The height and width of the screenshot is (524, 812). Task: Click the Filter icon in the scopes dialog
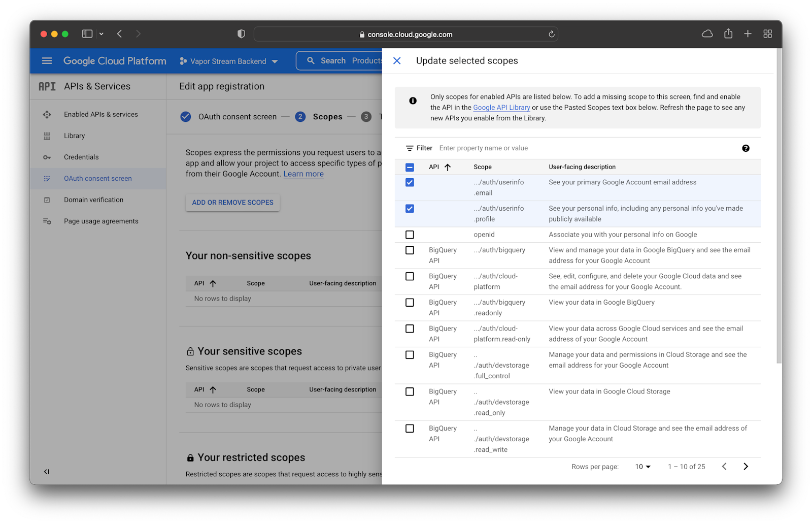click(x=410, y=148)
